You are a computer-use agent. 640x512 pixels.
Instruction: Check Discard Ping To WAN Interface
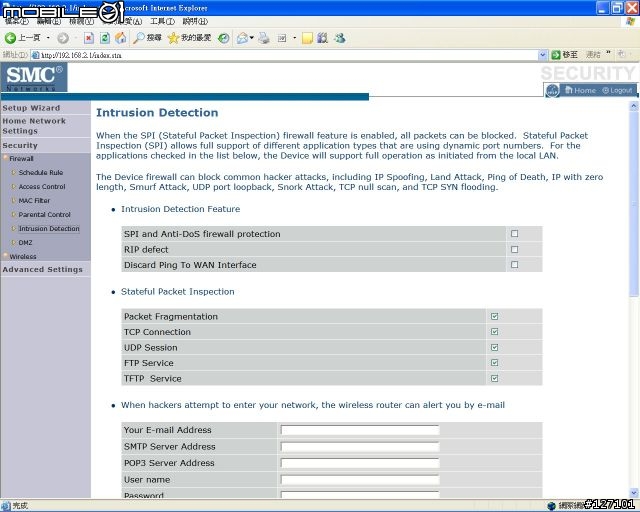coord(515,265)
